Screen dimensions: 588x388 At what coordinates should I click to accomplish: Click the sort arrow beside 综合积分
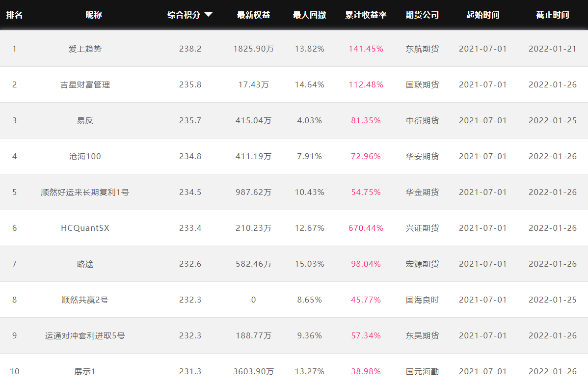point(208,15)
